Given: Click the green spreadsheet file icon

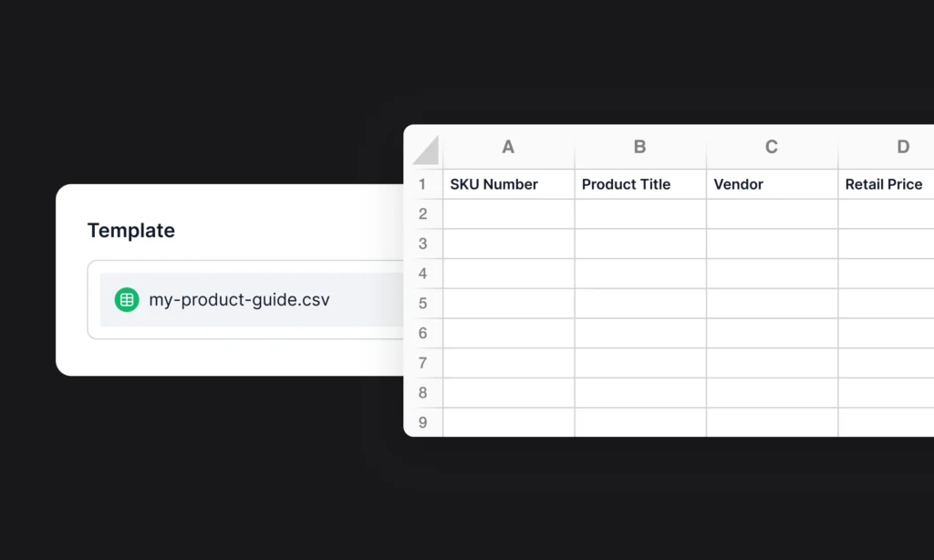Looking at the screenshot, I should click(x=127, y=299).
